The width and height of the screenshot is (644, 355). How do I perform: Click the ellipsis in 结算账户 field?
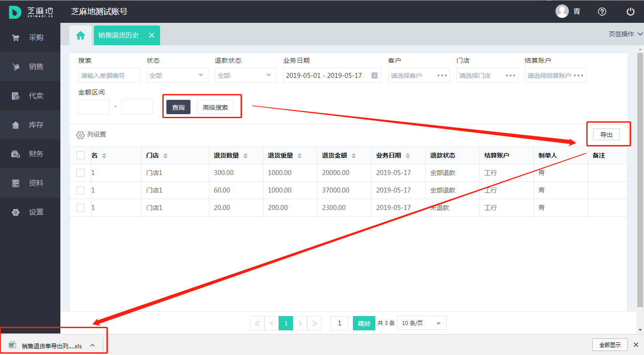(x=579, y=75)
